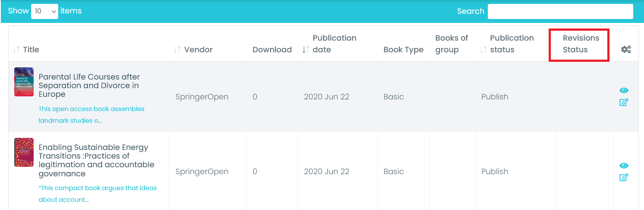Sort by Publication status column
This screenshot has height=210, width=644.
pyautogui.click(x=483, y=50)
